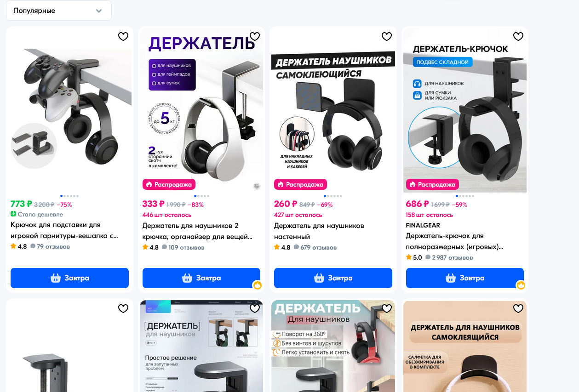Viewport: 579px width, 392px height.
Task: Favorite the second-row самоклеящийся holder item
Action: 518,308
